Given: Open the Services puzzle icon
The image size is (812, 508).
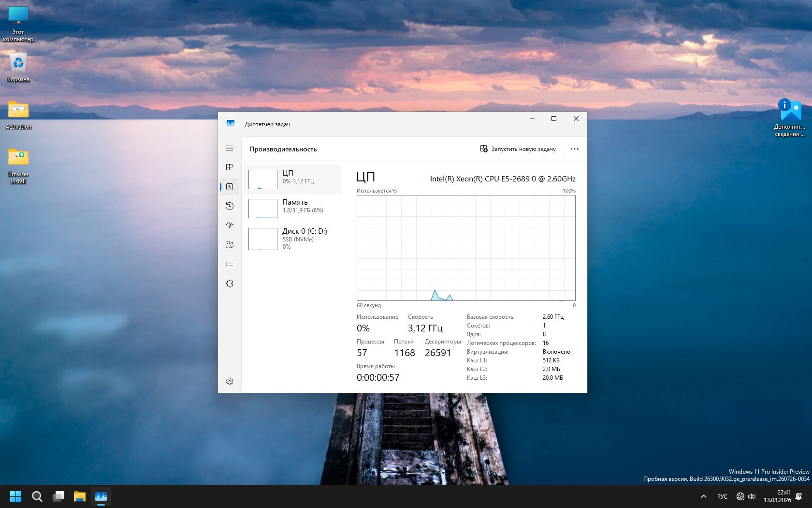Looking at the screenshot, I should click(x=230, y=284).
